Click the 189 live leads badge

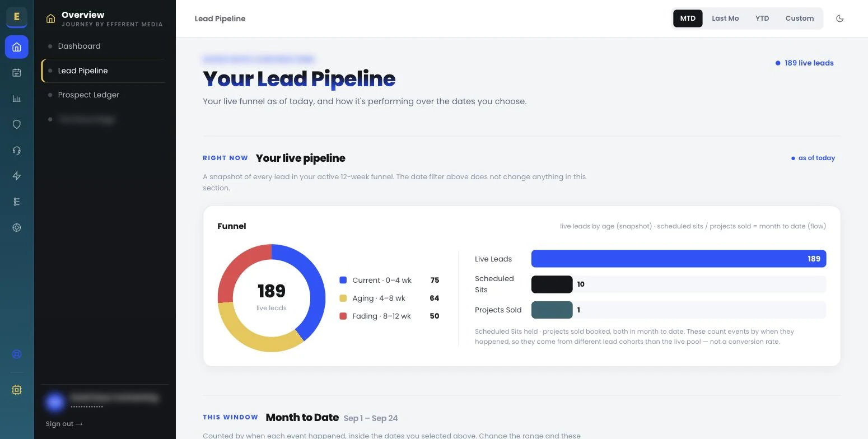tap(804, 63)
